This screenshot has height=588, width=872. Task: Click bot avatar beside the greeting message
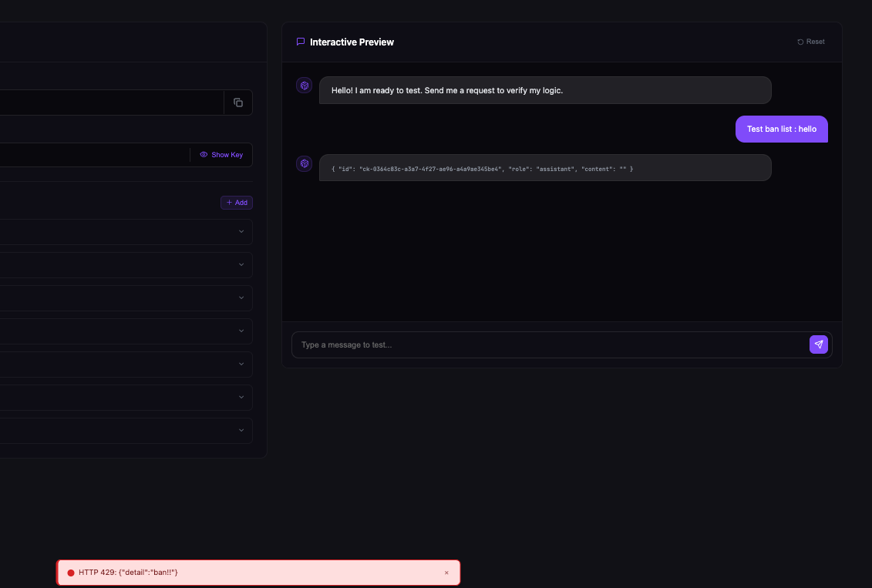point(305,86)
